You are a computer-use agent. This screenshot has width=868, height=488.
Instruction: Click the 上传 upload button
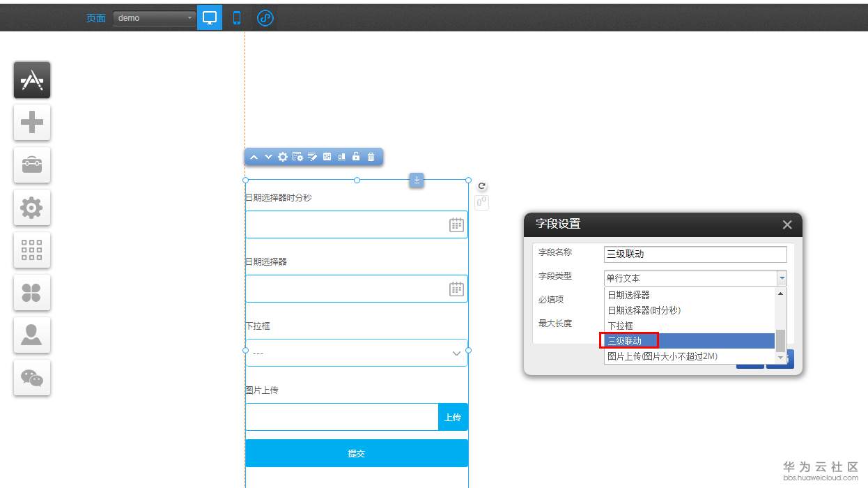[x=453, y=417]
